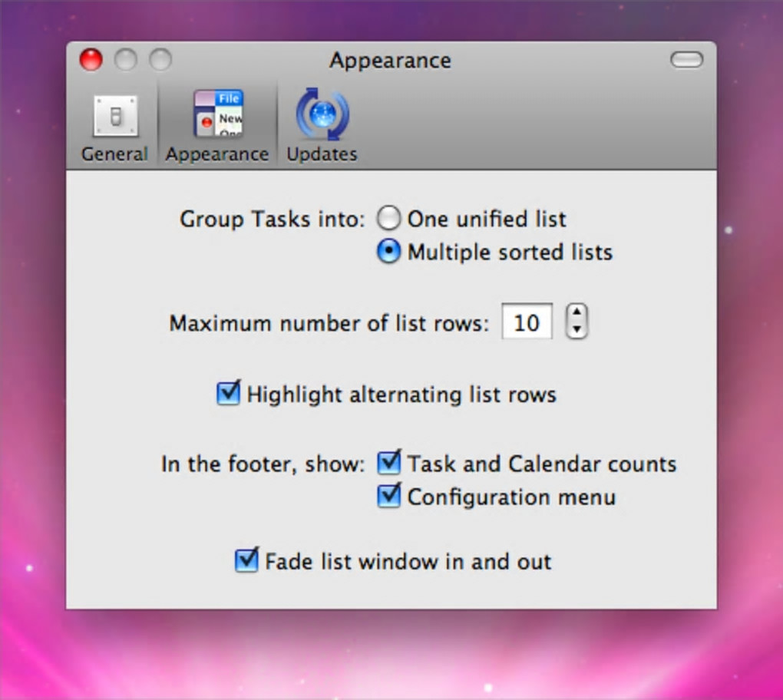
Task: Uncheck Task and Calendar counts
Action: pos(389,462)
